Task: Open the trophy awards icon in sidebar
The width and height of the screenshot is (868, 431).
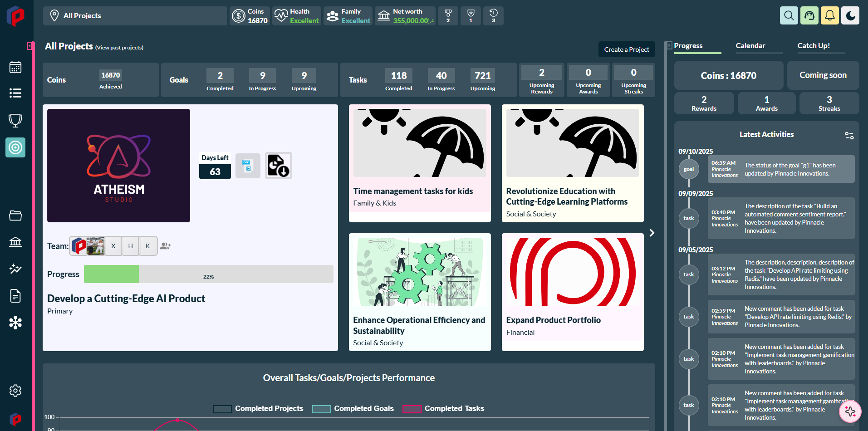Action: click(x=15, y=120)
